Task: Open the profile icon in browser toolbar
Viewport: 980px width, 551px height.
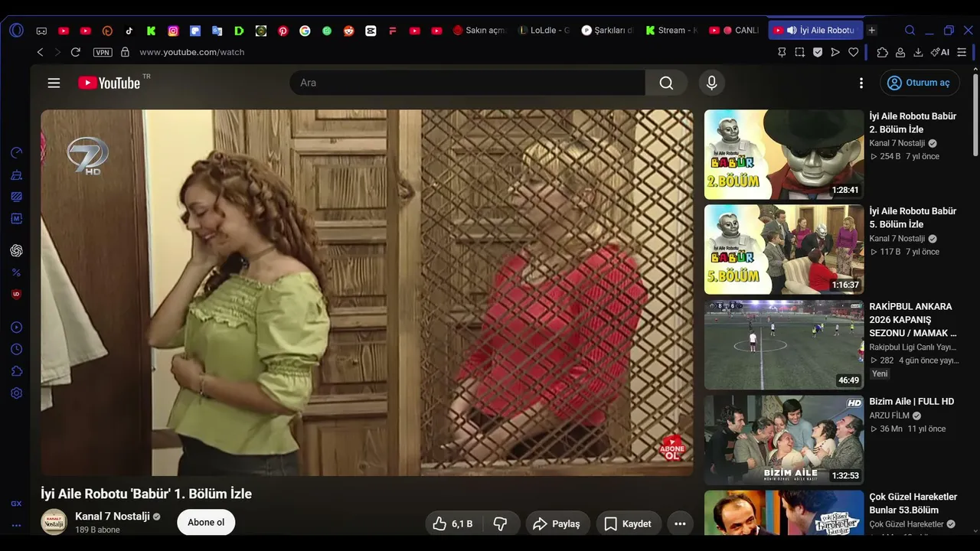Action: (900, 52)
